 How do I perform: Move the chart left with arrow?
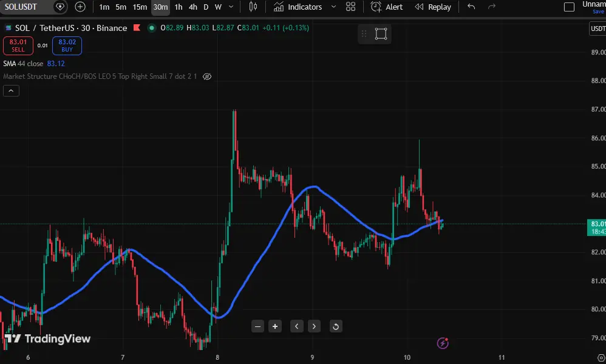click(297, 326)
